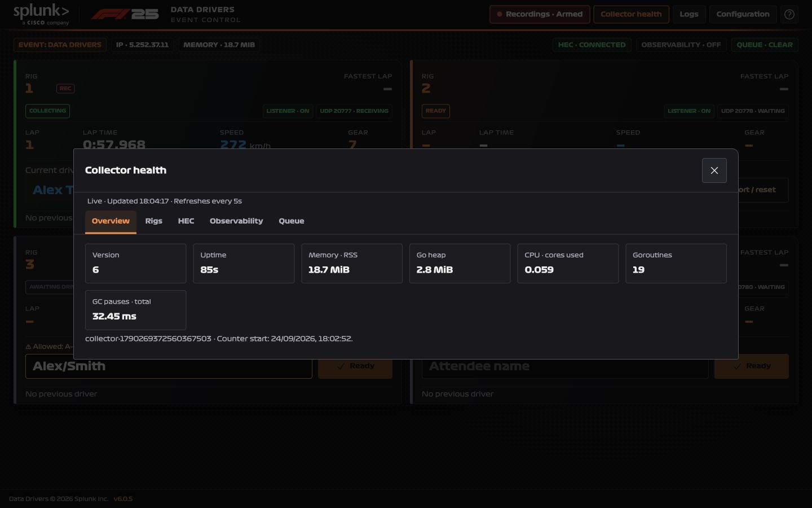
Task: Open the HEC tab
Action: [x=186, y=221]
